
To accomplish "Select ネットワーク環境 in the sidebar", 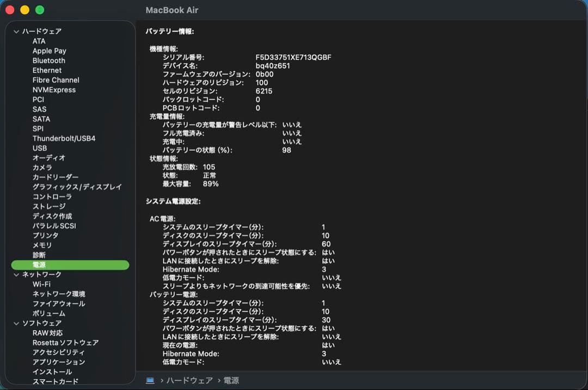I will click(59, 294).
